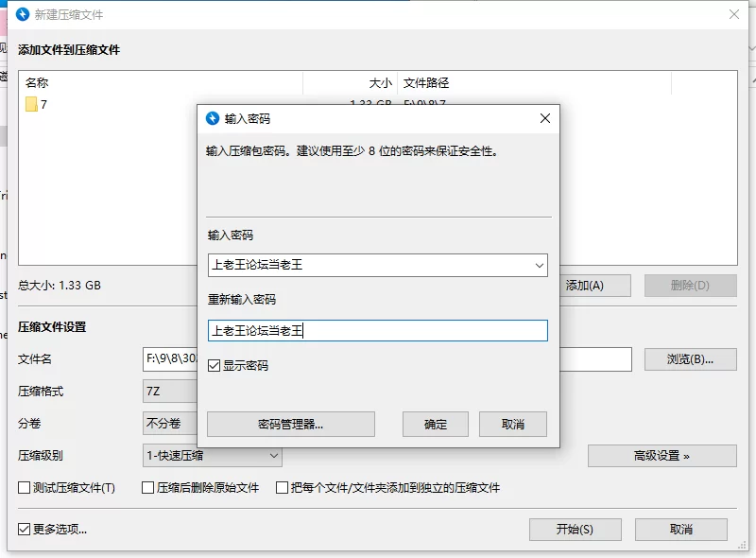Click 取消 at bottom of main window
Screen dimensions: 756x558
(x=680, y=530)
